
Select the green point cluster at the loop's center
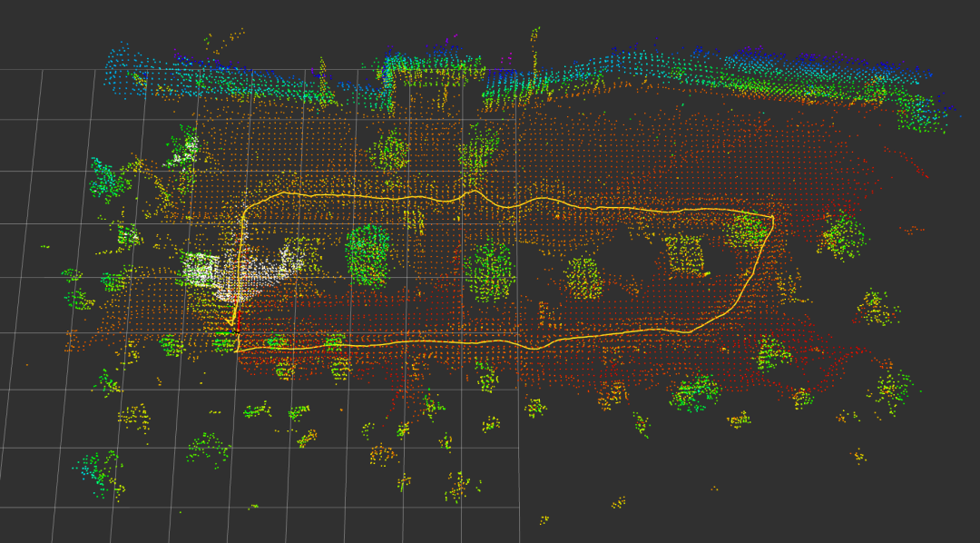point(489,271)
